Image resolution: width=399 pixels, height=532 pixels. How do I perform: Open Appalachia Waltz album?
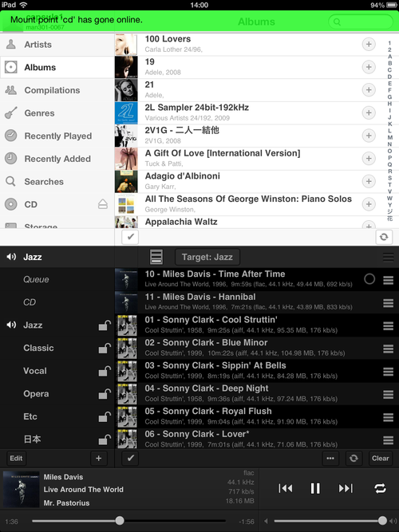pyautogui.click(x=256, y=223)
